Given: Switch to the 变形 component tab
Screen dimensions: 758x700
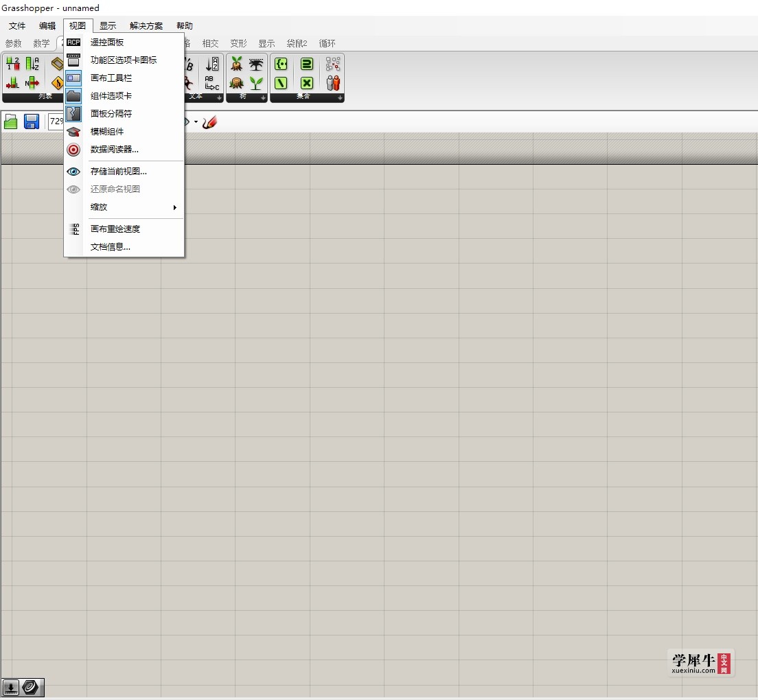Looking at the screenshot, I should (x=238, y=43).
